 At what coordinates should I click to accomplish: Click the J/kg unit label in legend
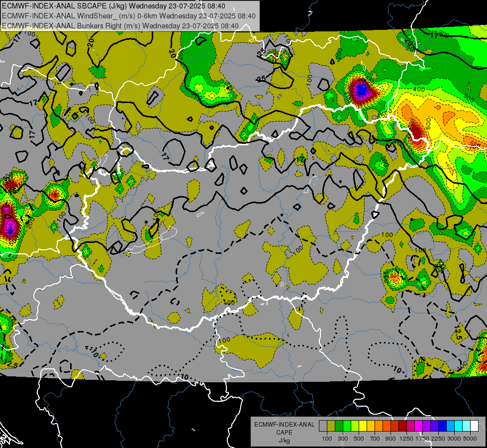click(284, 441)
